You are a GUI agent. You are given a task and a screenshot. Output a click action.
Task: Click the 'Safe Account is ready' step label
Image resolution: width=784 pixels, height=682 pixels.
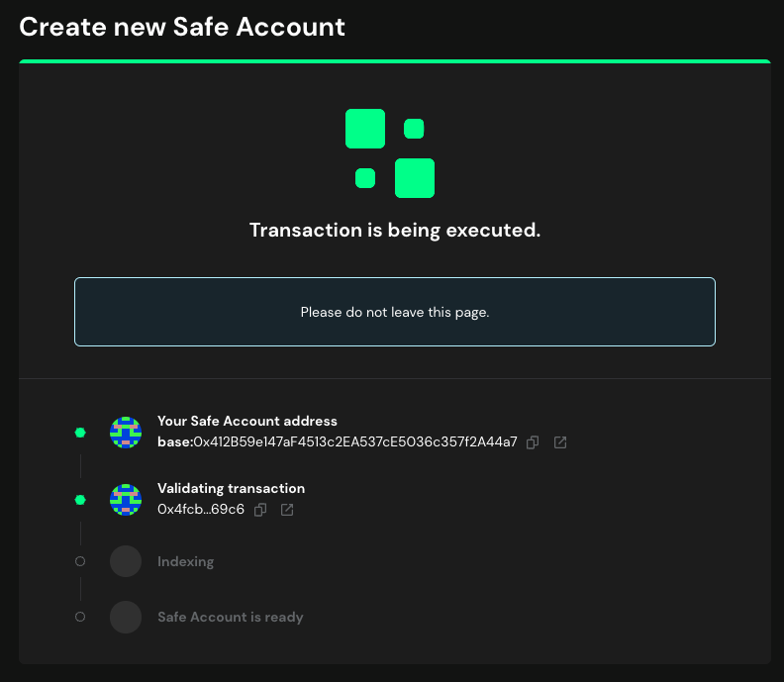click(230, 617)
